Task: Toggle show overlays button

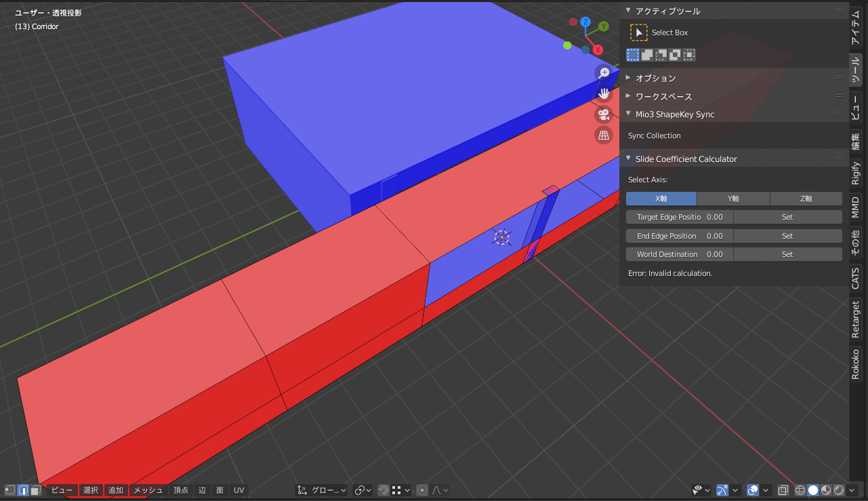Action: [753, 490]
